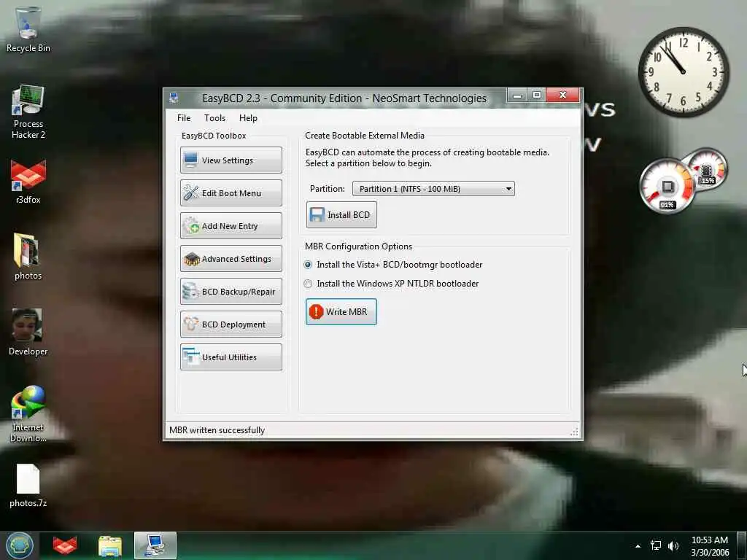Maximize the EasyBCD window
747x560 pixels.
pyautogui.click(x=536, y=96)
